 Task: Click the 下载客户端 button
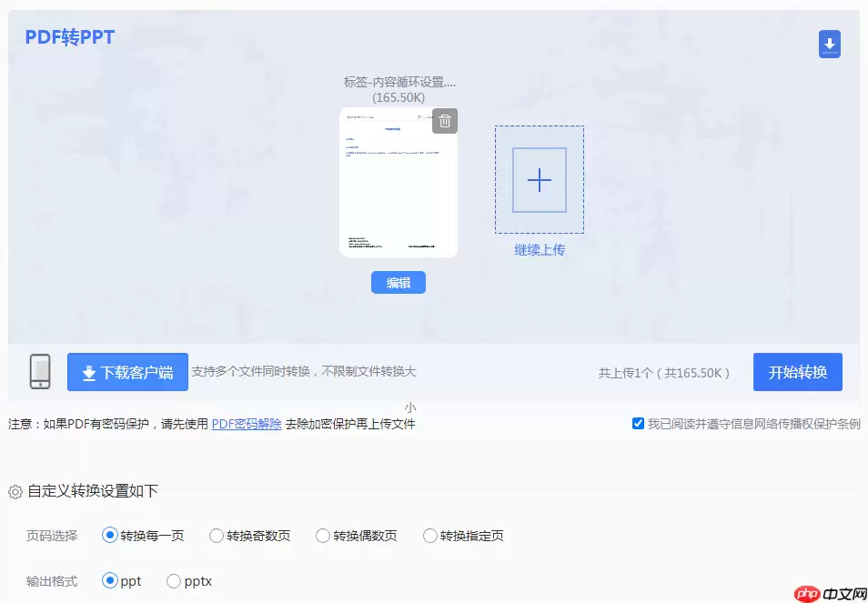click(x=127, y=371)
